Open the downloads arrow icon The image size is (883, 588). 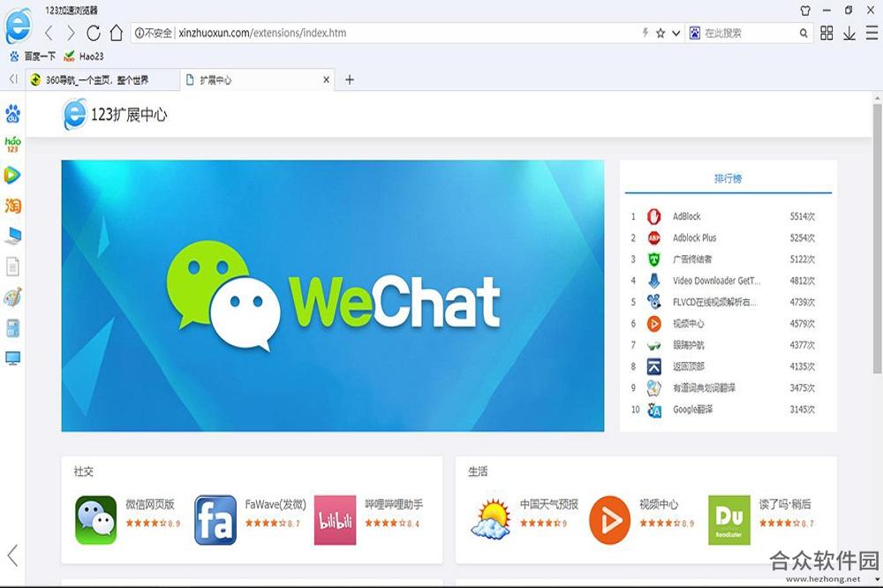[849, 34]
